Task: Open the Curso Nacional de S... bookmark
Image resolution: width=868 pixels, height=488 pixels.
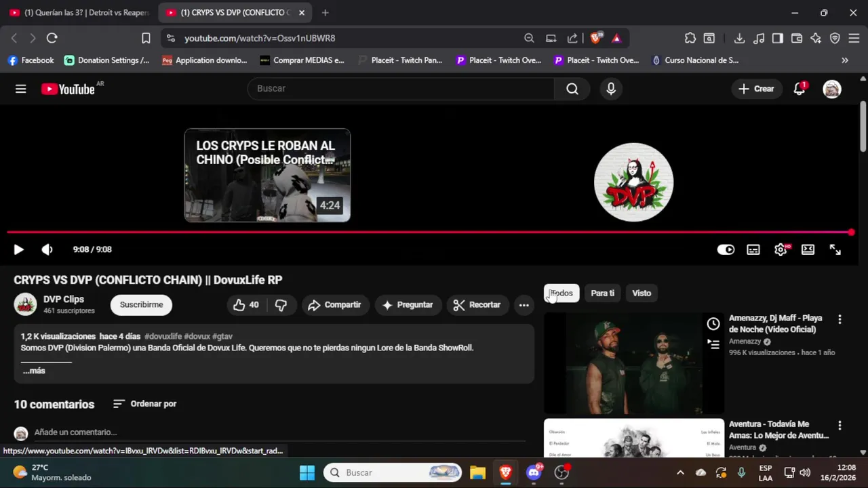Action: coord(695,60)
